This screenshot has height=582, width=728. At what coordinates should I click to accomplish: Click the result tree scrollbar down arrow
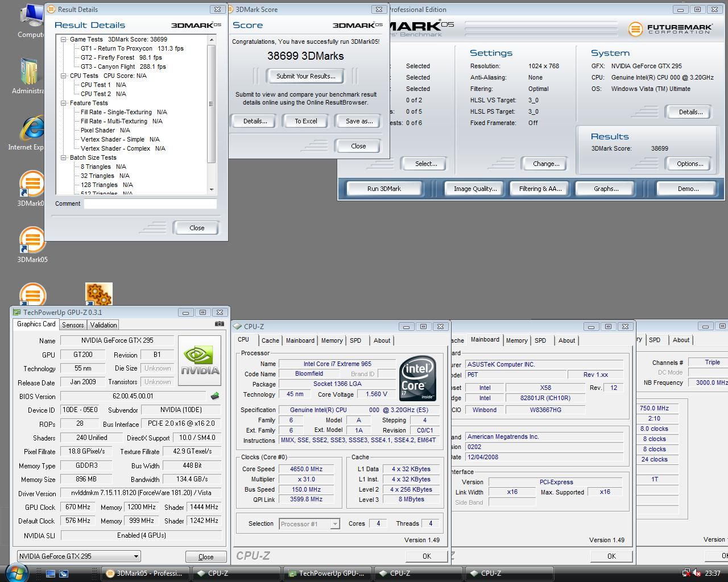[212, 189]
